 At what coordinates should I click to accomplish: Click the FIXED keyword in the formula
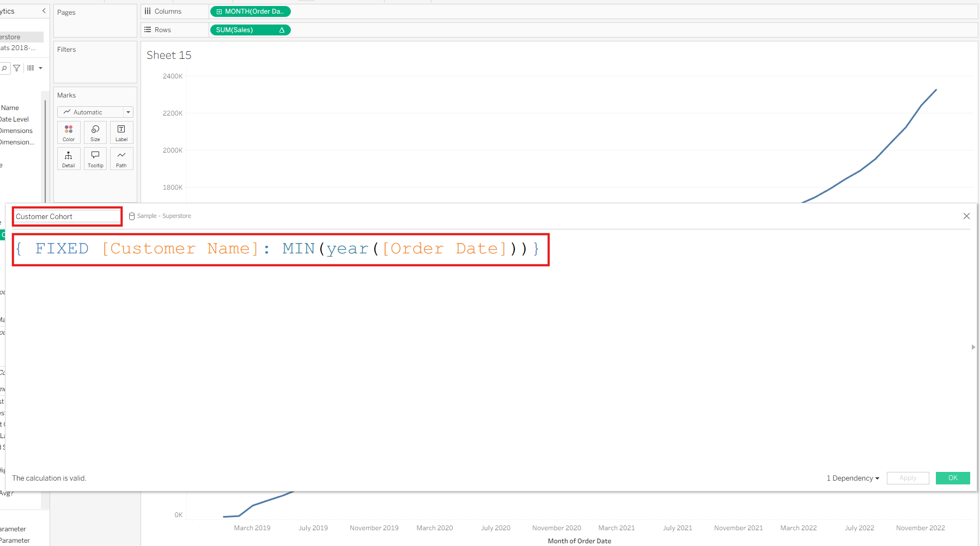[62, 249]
